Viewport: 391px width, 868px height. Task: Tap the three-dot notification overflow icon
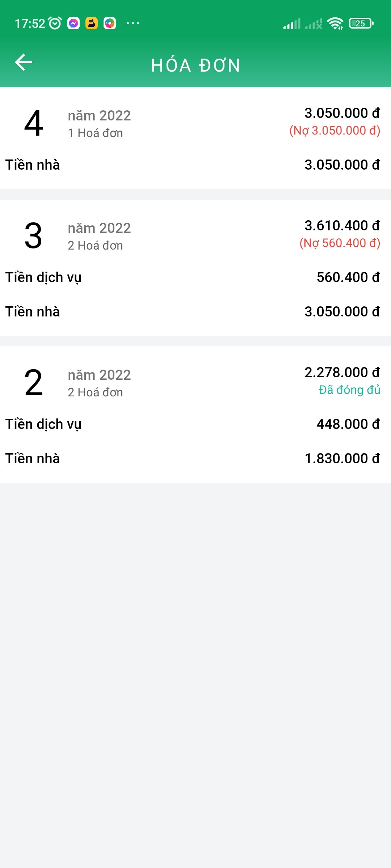click(133, 24)
